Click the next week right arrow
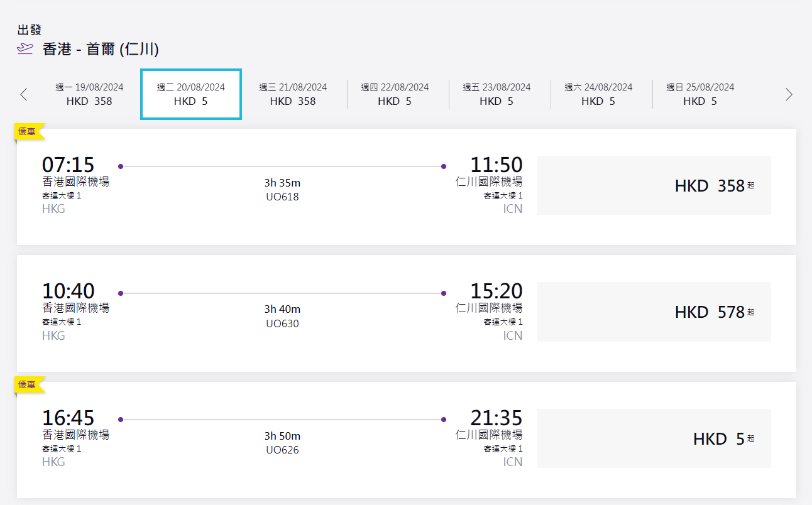812x505 pixels. 789,95
